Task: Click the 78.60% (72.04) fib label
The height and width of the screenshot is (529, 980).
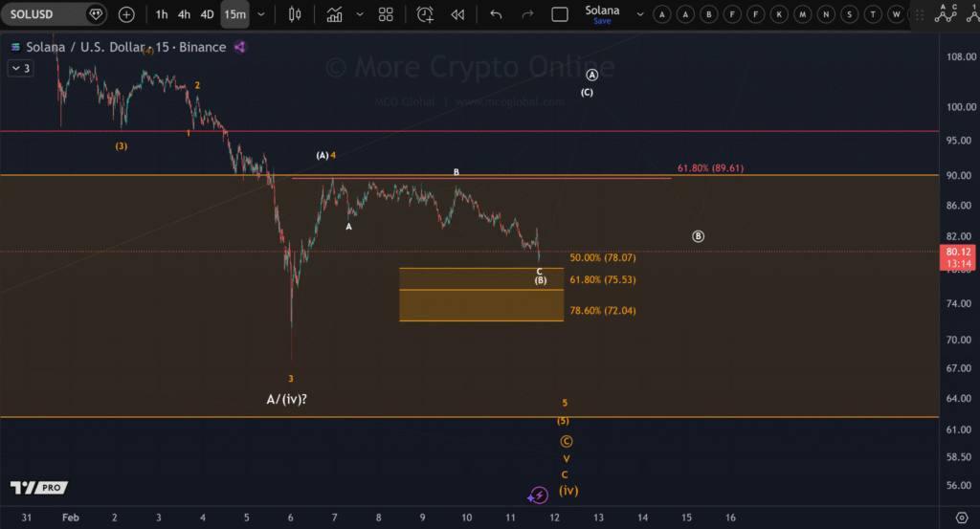Action: (x=603, y=310)
